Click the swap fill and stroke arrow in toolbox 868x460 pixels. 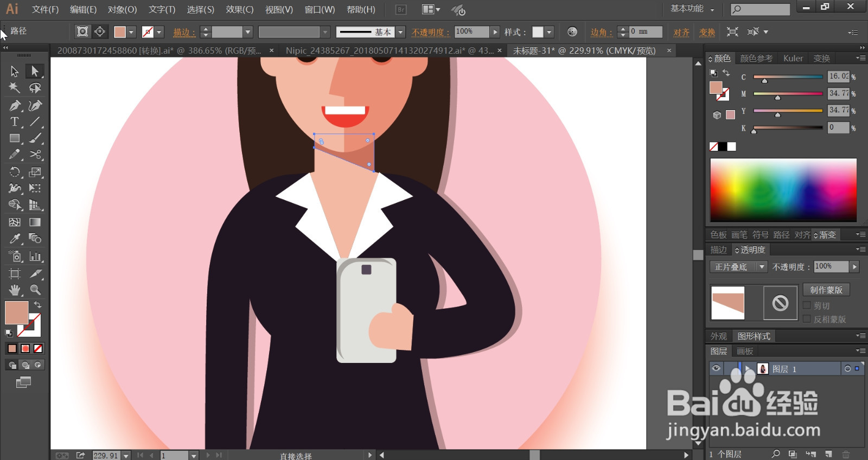[x=37, y=305]
